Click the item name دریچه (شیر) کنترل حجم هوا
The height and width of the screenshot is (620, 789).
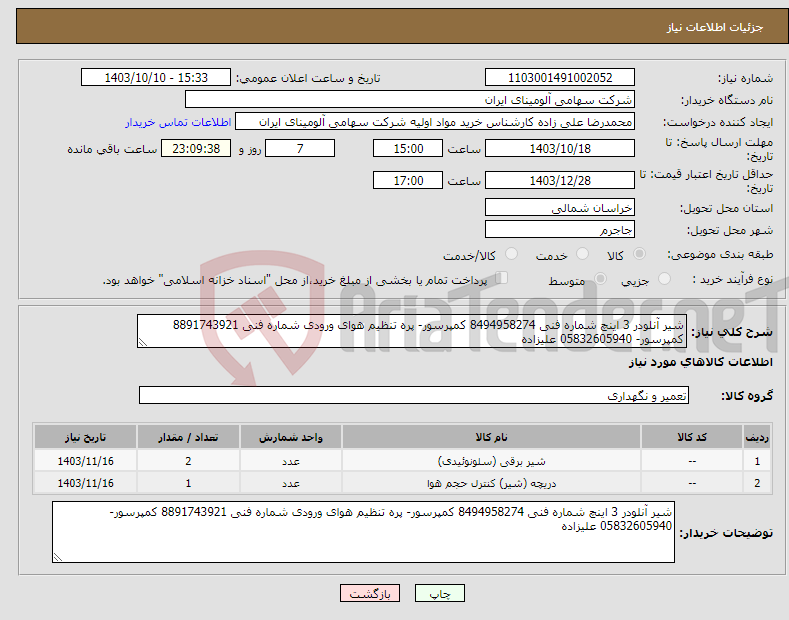click(491, 483)
